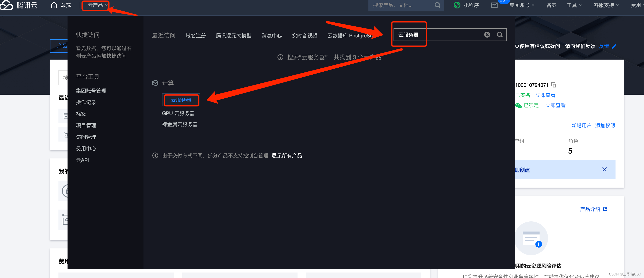This screenshot has width=644, height=278.
Task: Open 集团账号管理 platform tool
Action: (x=91, y=91)
